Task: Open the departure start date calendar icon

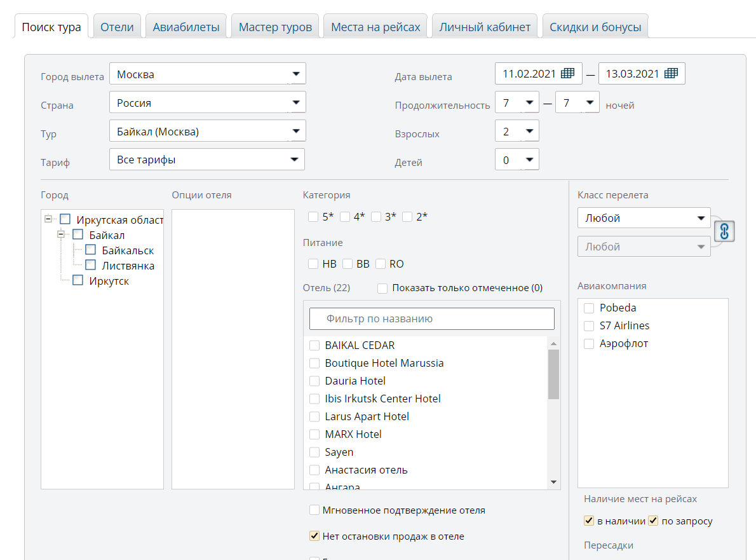Action: (x=567, y=74)
